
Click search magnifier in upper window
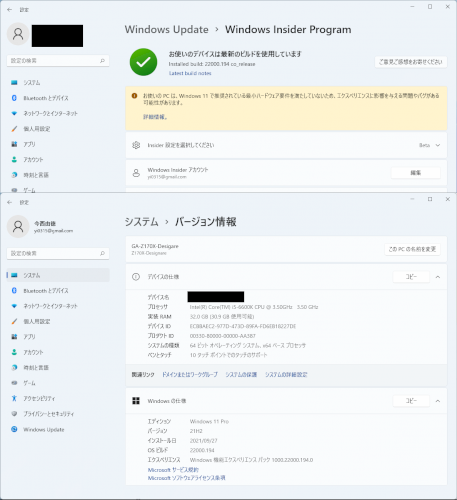point(102,61)
